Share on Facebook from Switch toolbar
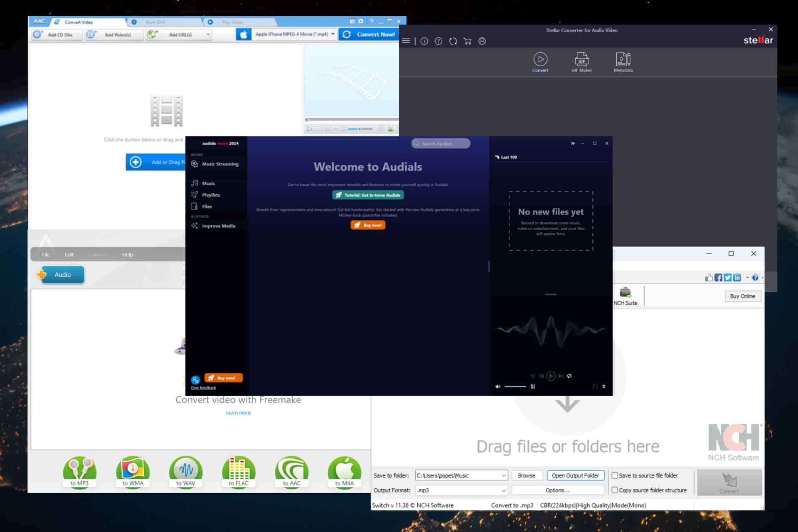 point(718,278)
